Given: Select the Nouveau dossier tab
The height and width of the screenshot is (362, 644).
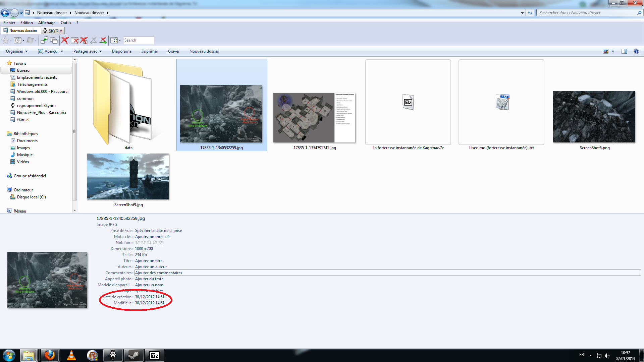Looking at the screenshot, I should tap(20, 31).
